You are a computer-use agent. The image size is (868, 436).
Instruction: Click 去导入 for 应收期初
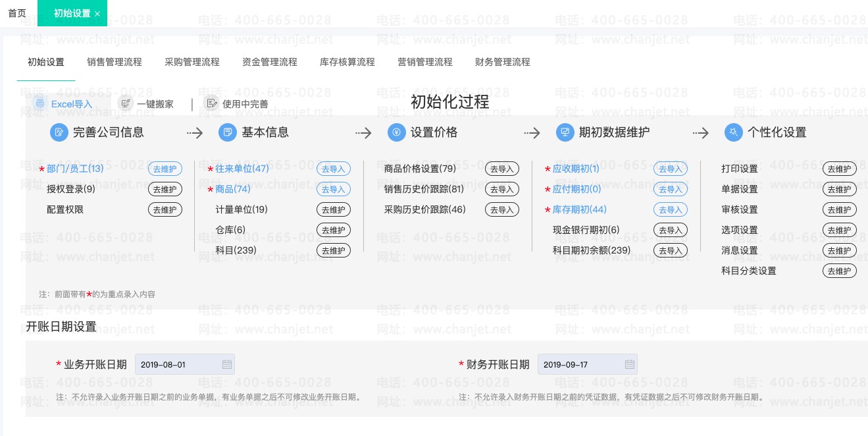(x=671, y=169)
